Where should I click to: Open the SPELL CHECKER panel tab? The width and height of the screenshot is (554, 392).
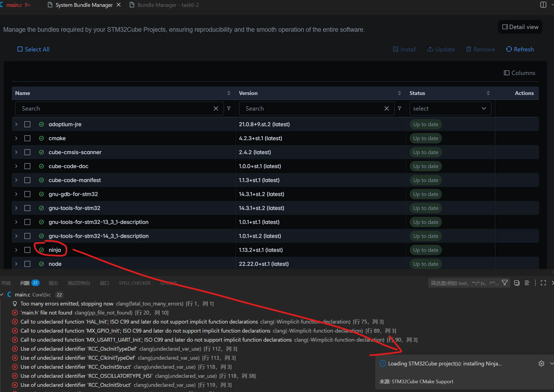[134, 283]
